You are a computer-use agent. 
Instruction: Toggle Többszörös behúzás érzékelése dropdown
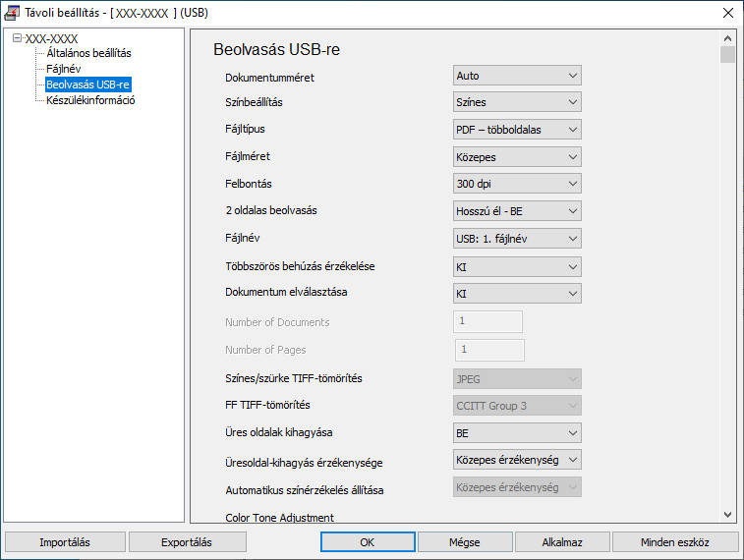[x=517, y=266]
